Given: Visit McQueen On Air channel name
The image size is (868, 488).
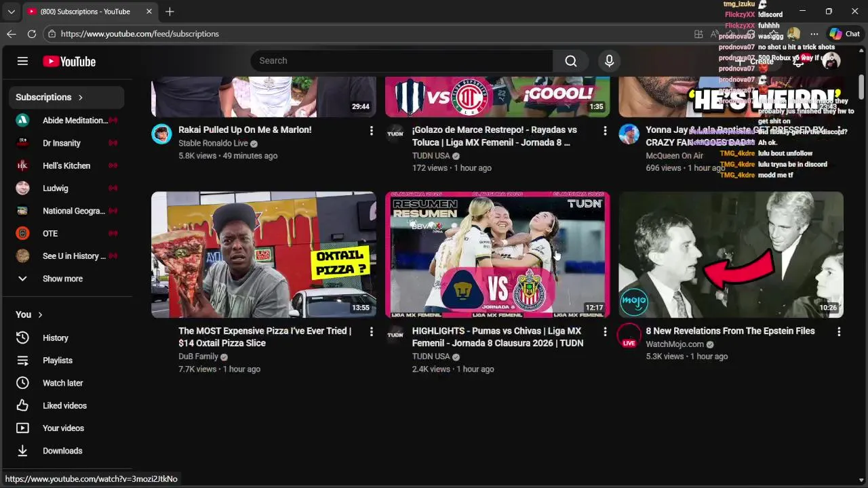Looking at the screenshot, I should 674,156.
